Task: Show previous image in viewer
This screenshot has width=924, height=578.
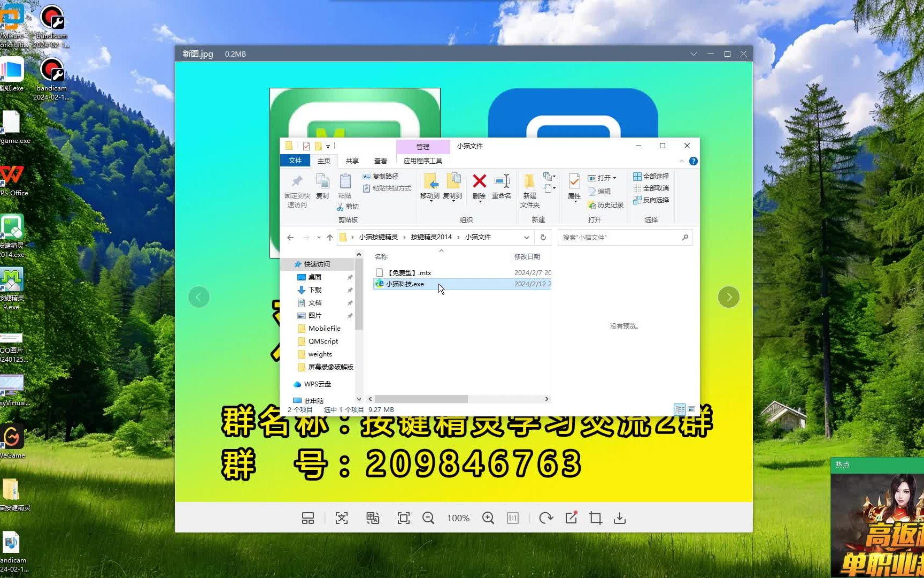Action: [199, 297]
